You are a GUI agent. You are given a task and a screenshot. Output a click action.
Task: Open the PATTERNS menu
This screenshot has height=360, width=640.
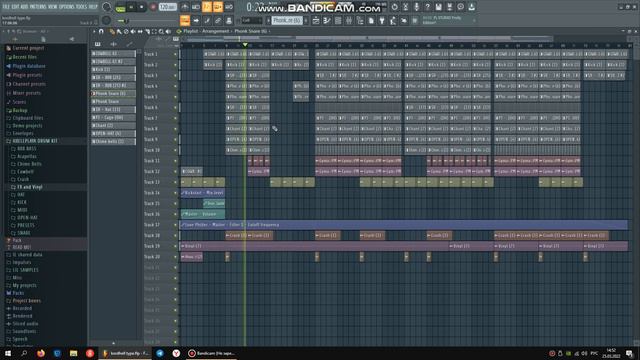38,7
